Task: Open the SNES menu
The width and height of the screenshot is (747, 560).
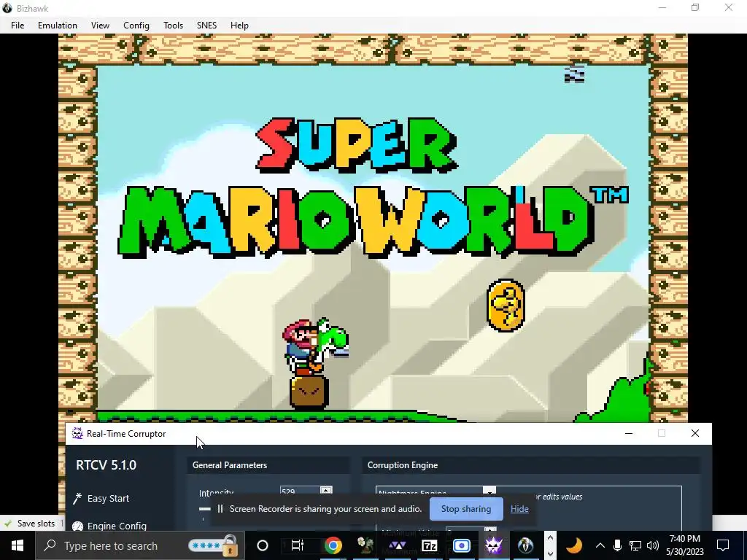Action: click(x=206, y=26)
